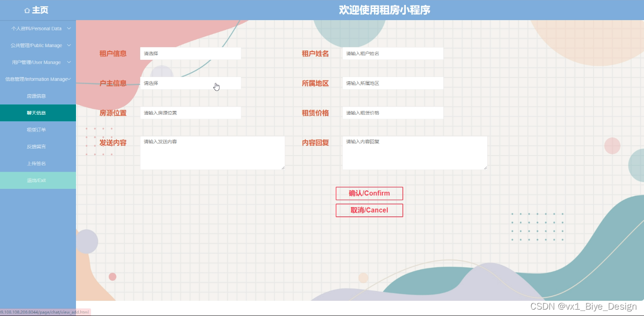Screen dimensions: 644x316
Task: Open the 租户信息 selection dropdown
Action: tap(190, 53)
